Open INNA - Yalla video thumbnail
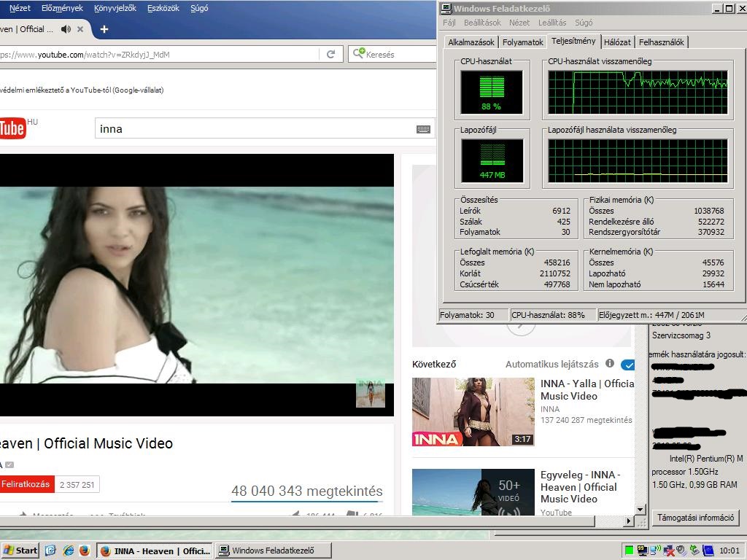747x560 pixels. [x=473, y=412]
